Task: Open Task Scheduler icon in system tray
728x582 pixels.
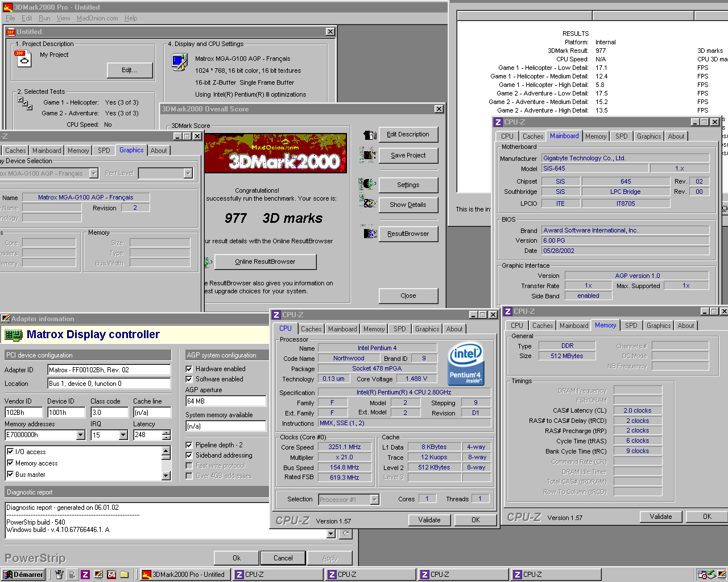Action: tap(702, 575)
